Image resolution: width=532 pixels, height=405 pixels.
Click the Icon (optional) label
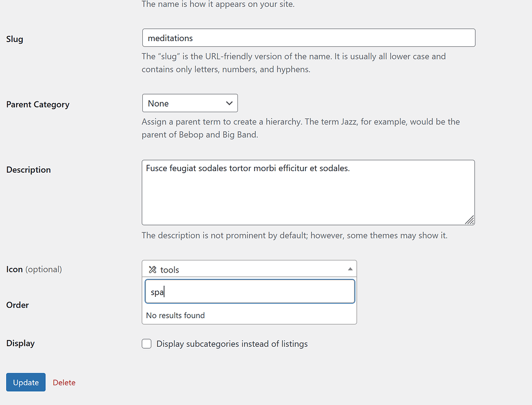(x=34, y=269)
